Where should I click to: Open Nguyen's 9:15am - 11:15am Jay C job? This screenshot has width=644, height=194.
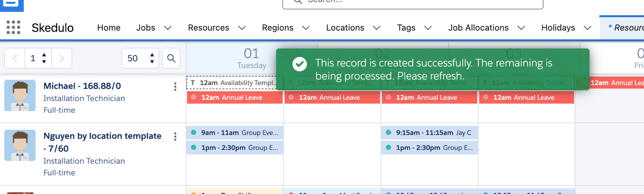429,132
